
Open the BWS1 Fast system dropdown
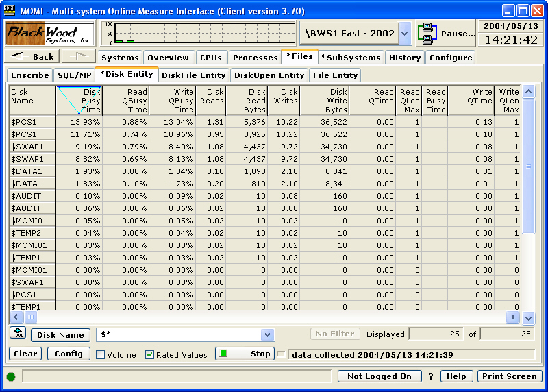pos(404,33)
